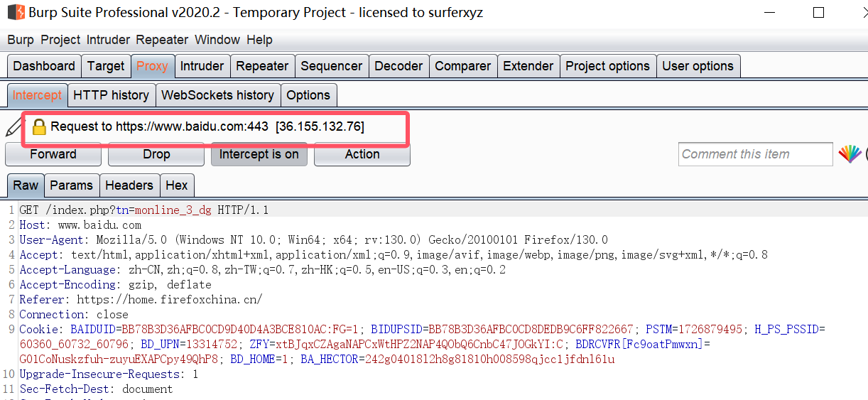Maximize the Burp Suite window
The height and width of the screenshot is (400, 868).
tap(819, 12)
